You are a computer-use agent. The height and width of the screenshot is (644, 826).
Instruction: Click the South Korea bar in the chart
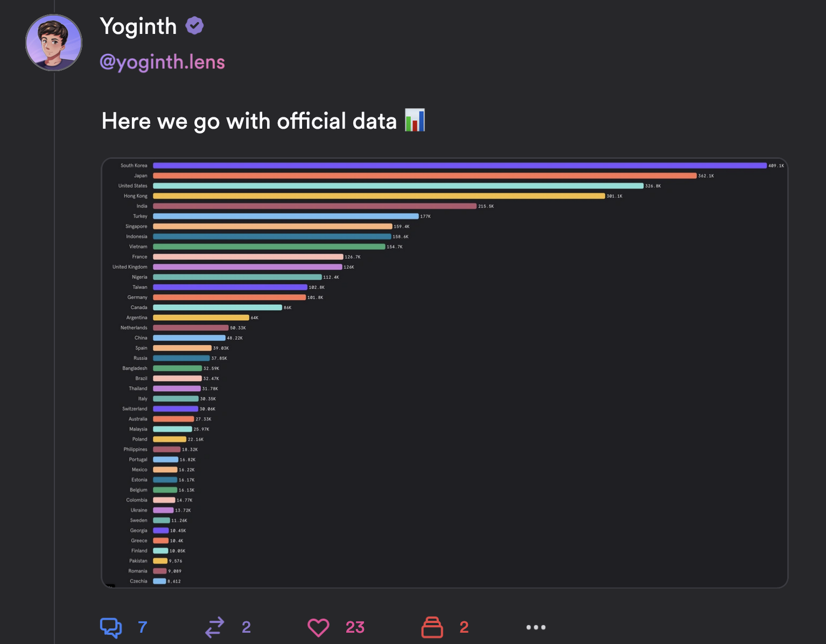point(460,165)
